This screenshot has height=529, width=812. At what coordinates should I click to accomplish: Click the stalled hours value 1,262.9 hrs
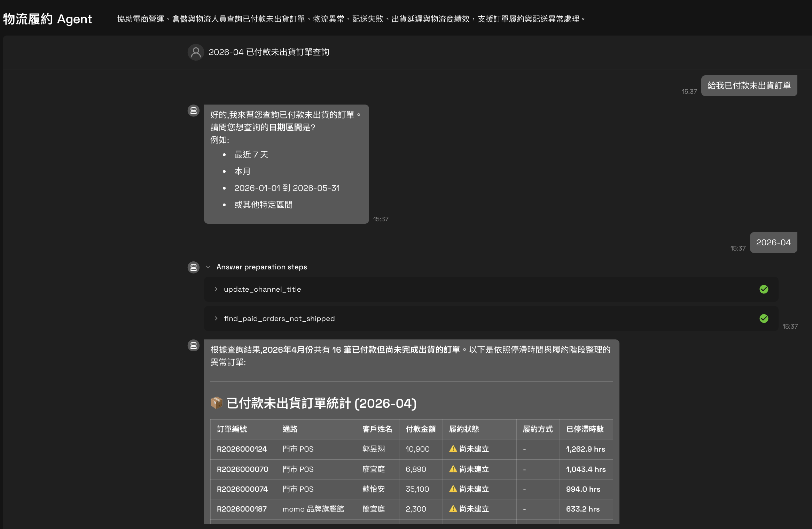586,449
